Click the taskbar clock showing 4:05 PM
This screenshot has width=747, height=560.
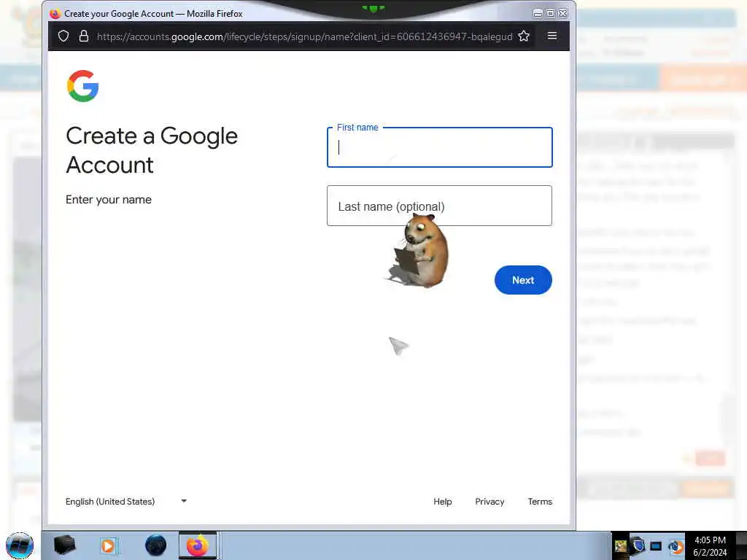click(x=710, y=546)
